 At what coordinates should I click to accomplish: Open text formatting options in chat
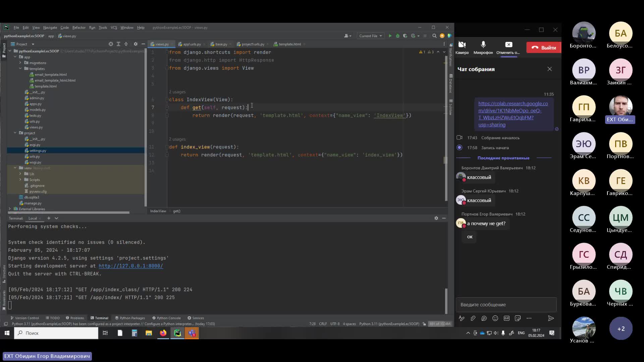pyautogui.click(x=462, y=318)
